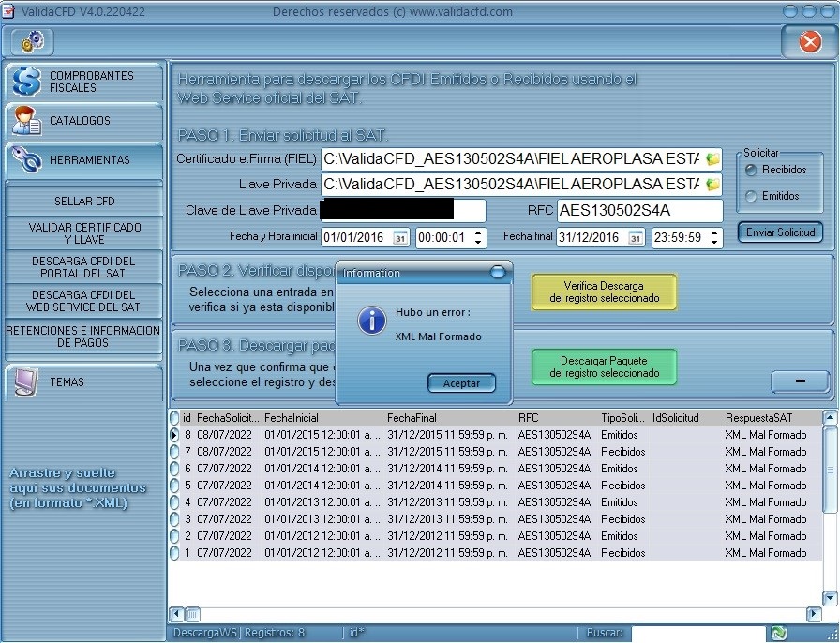Click the minus collapse button
The width and height of the screenshot is (840, 643).
click(x=801, y=381)
